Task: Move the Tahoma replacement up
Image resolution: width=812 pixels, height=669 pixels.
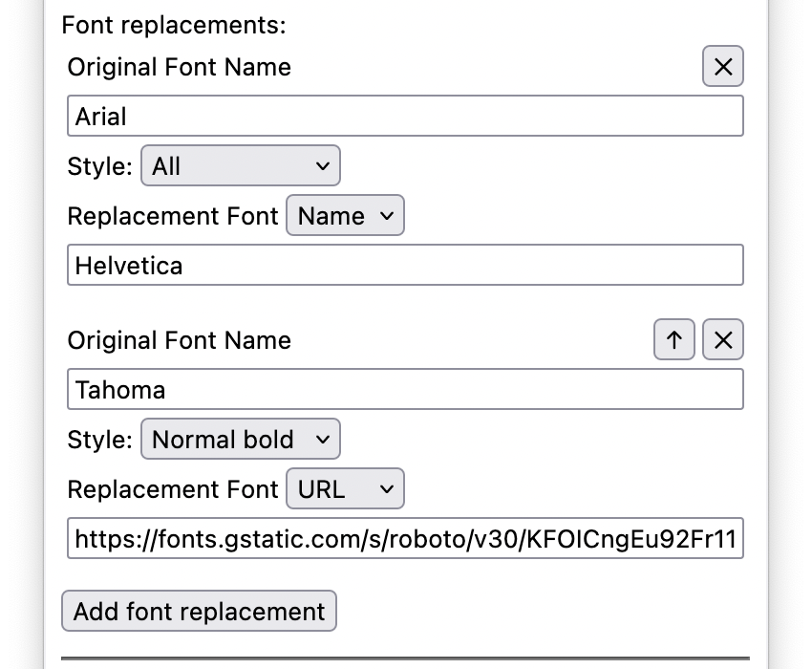Action: coord(674,340)
